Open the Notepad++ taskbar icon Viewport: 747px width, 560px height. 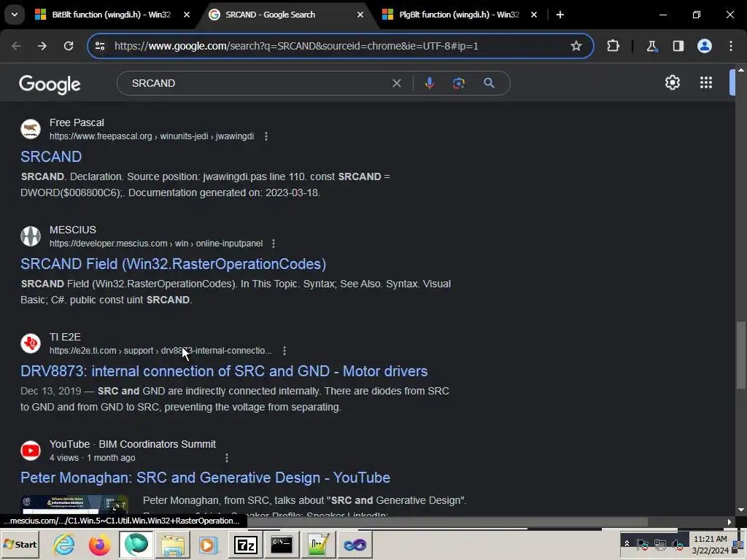coord(318,544)
